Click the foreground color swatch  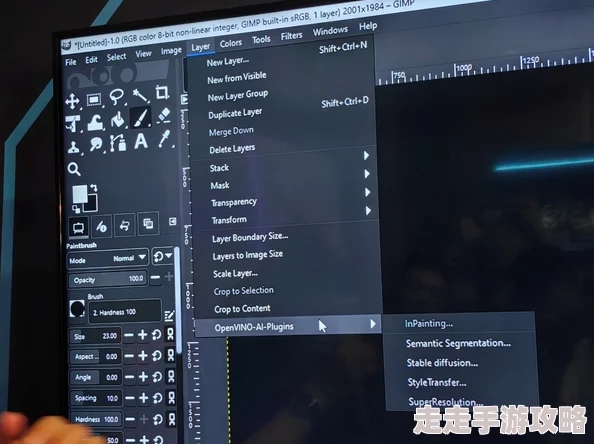point(80,194)
